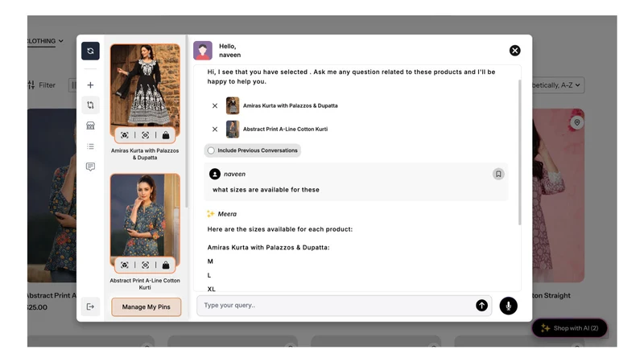Click the user avatar next to Hello naveen
Screen dimensions: 644x362
[203, 51]
